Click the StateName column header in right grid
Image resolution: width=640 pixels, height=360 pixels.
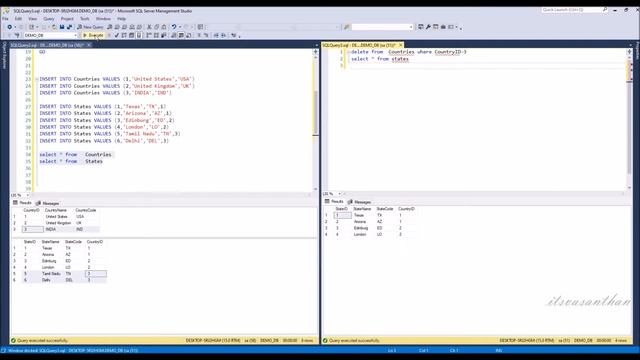(362, 209)
